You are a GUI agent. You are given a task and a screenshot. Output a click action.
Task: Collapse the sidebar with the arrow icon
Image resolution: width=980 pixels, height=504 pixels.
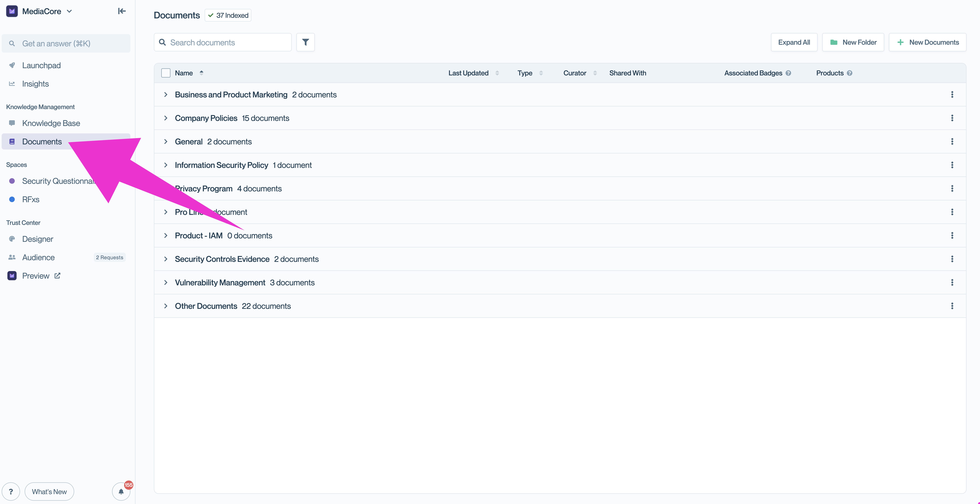122,11
